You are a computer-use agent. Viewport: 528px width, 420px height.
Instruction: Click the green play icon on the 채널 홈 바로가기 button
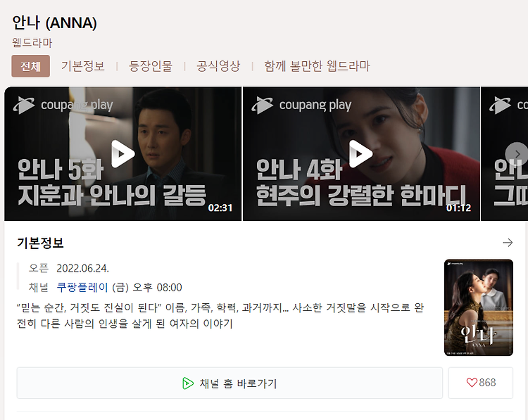188,383
